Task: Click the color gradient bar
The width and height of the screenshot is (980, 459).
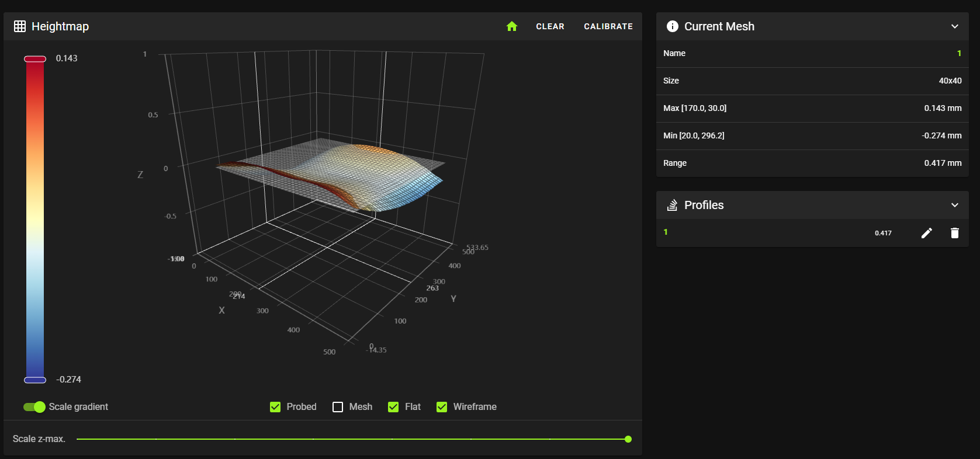Action: (35, 220)
